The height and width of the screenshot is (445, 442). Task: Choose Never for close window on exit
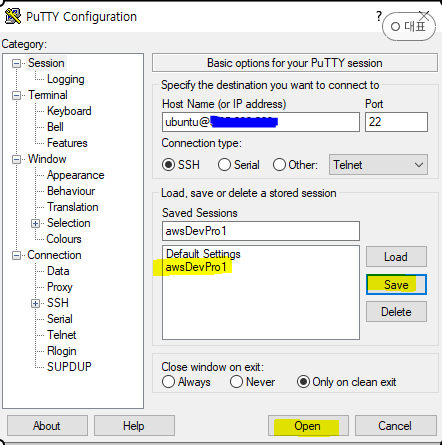point(236,382)
